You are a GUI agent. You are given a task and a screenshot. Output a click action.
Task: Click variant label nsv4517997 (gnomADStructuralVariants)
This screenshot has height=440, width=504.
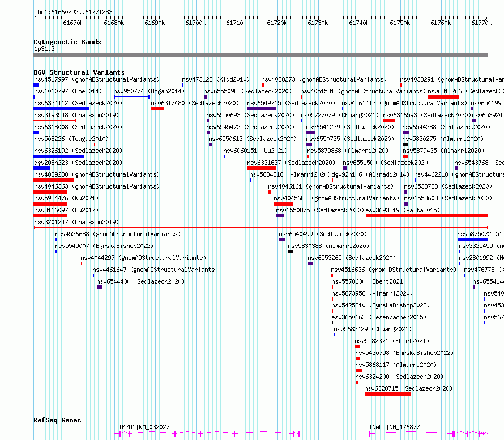pos(97,79)
